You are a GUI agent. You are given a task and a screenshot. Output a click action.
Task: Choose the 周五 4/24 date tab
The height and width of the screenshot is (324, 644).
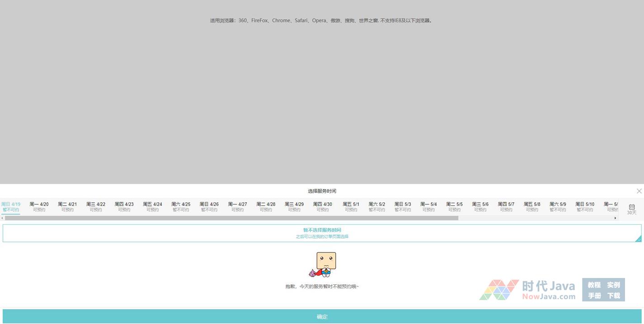(x=152, y=207)
